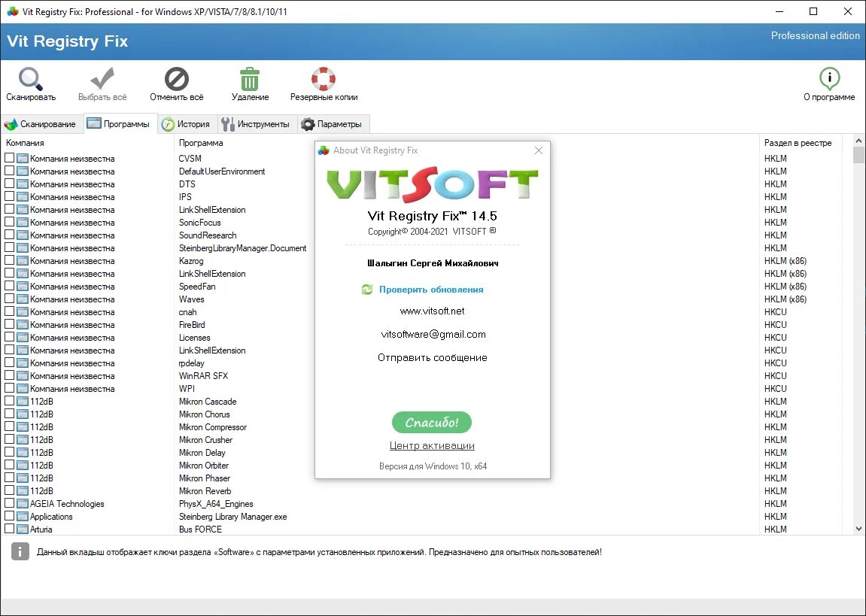Click program icon of the Arturia row
The image size is (866, 616).
pyautogui.click(x=22, y=529)
